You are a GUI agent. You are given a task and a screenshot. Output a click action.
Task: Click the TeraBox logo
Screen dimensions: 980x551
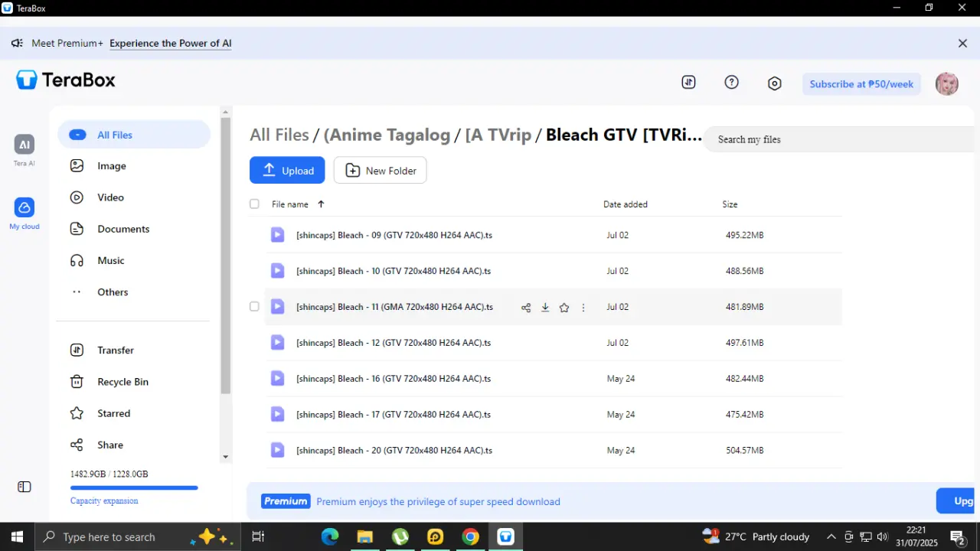point(66,80)
